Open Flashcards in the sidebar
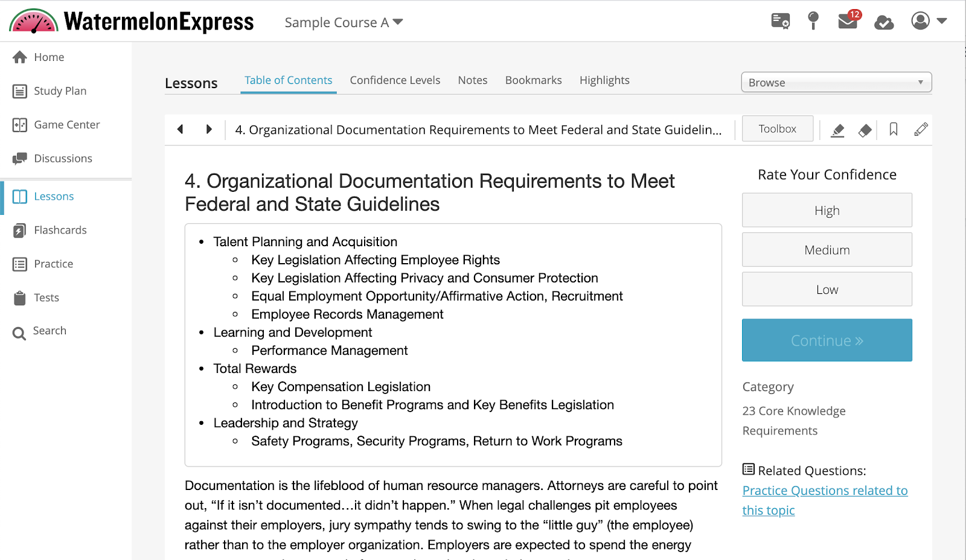This screenshot has width=966, height=560. (x=60, y=230)
